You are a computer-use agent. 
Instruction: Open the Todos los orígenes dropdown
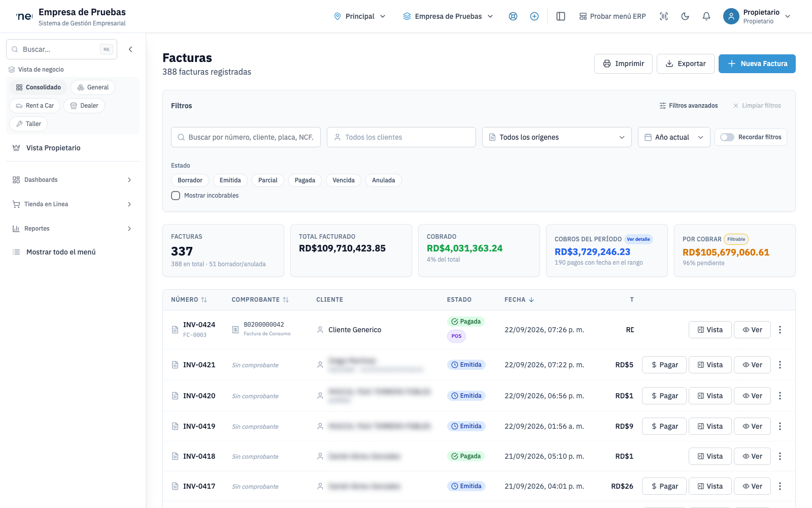pyautogui.click(x=557, y=137)
